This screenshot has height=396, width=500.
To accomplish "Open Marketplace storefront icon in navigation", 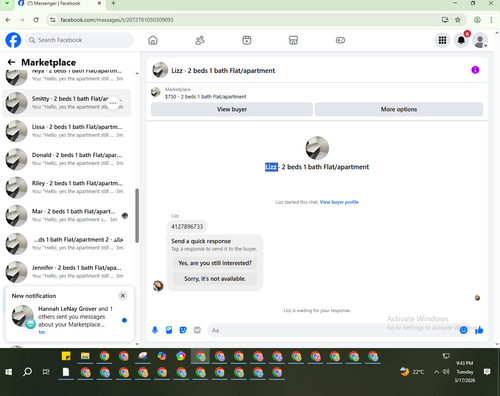I will pyautogui.click(x=293, y=40).
